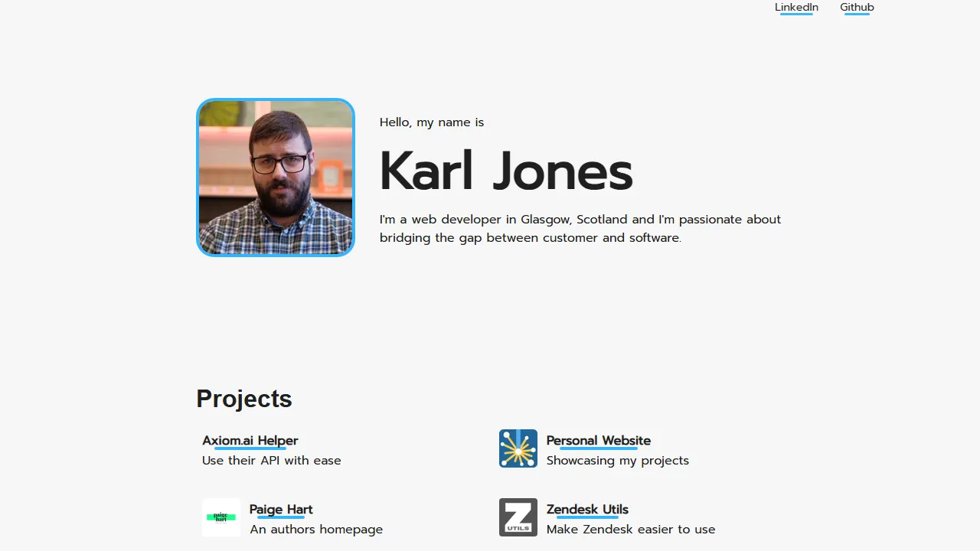The height and width of the screenshot is (551, 980).
Task: Select the underline beneath Axiom.ai Helper
Action: [250, 448]
